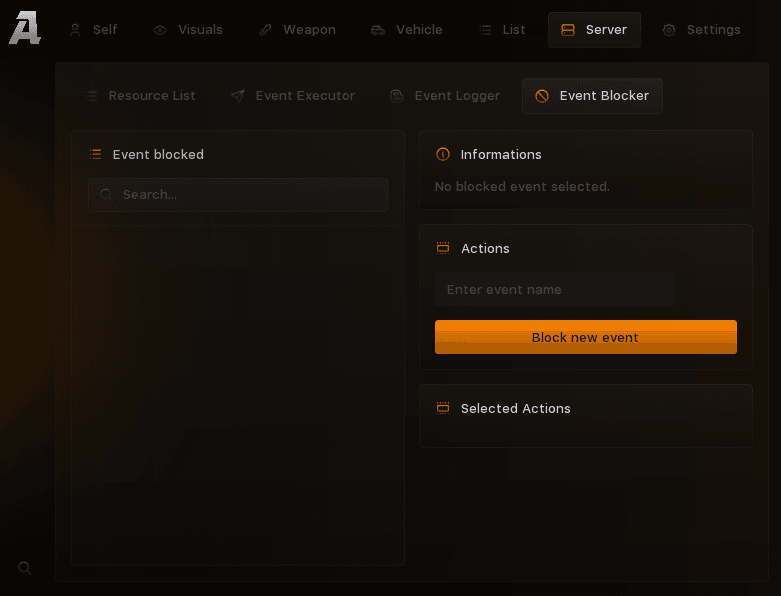781x596 pixels.
Task: Click the 'Event blocked' heading text
Action: pos(158,155)
